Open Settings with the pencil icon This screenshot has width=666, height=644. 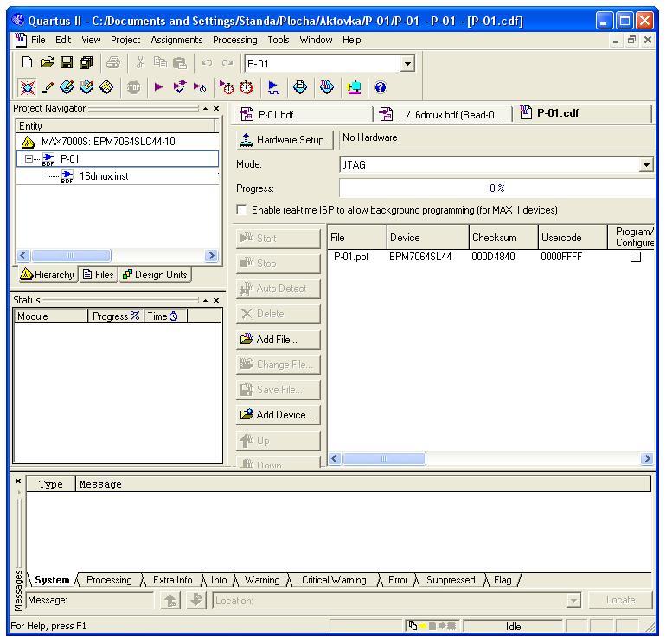48,88
